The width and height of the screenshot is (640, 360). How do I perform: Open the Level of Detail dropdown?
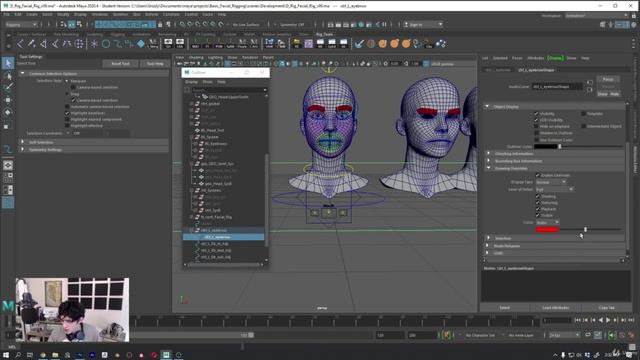(x=554, y=189)
